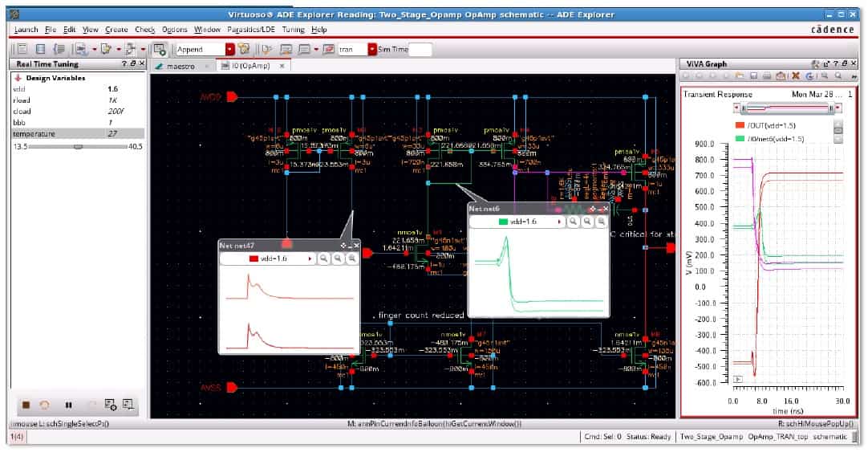
Task: Click the magnifier zoom icon in ViVA toolbar
Action: (838, 75)
